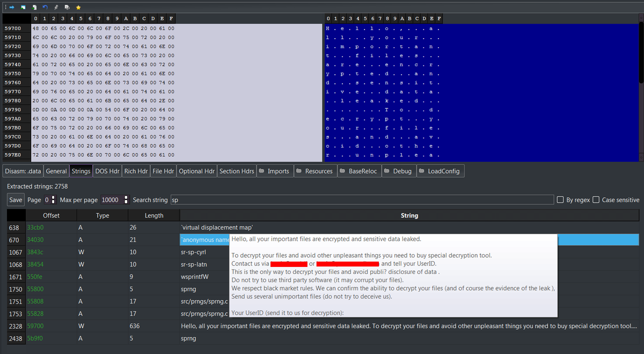The width and height of the screenshot is (644, 354).
Task: Click the yellow star toolbar icon
Action: tap(78, 7)
